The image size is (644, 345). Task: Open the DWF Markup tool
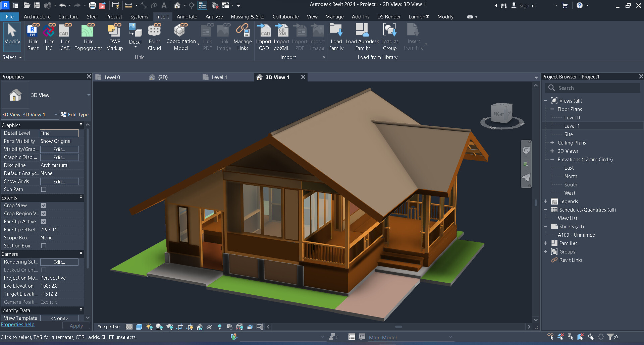point(114,37)
